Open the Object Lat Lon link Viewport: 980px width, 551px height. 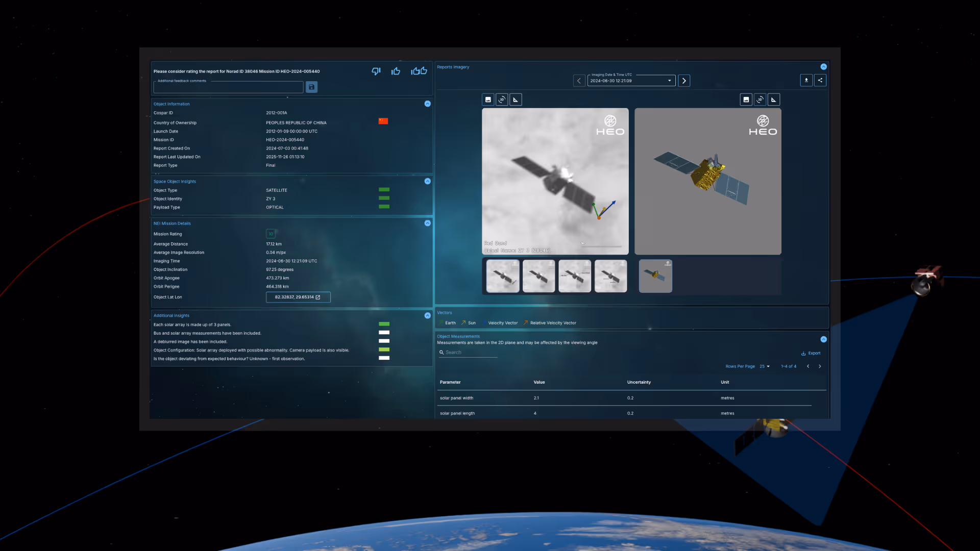pyautogui.click(x=298, y=297)
